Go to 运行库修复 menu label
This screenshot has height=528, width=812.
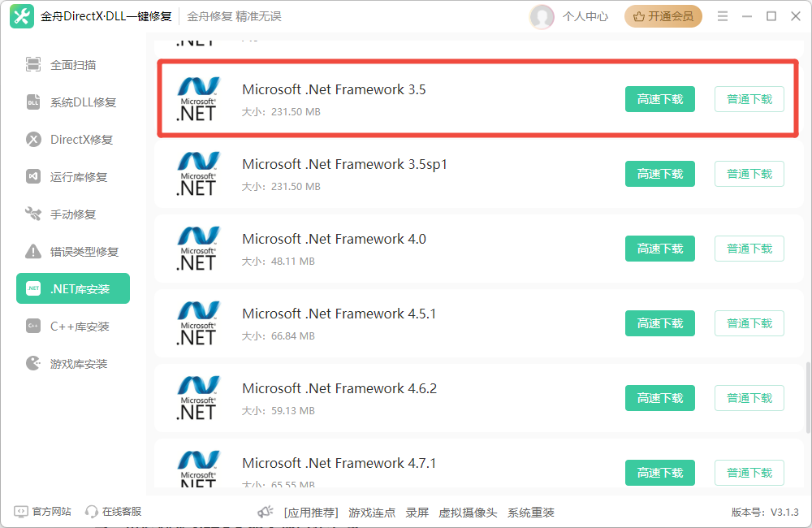(x=79, y=177)
